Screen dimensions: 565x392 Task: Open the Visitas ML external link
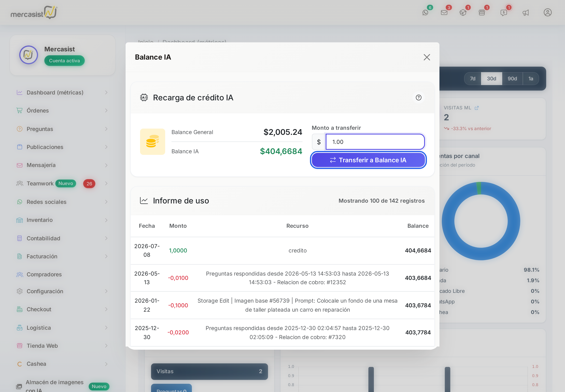(x=477, y=108)
